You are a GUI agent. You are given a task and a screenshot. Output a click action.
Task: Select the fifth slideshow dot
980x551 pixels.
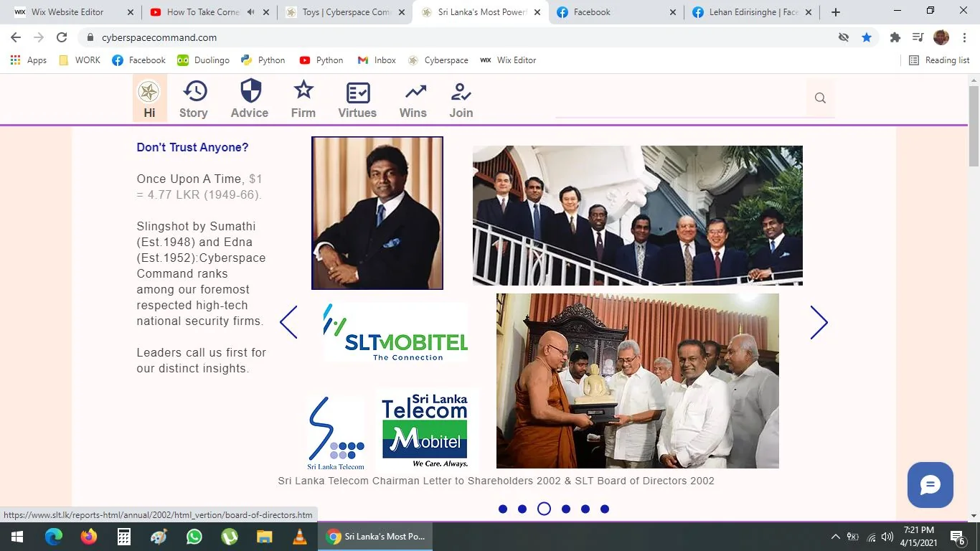pos(585,509)
